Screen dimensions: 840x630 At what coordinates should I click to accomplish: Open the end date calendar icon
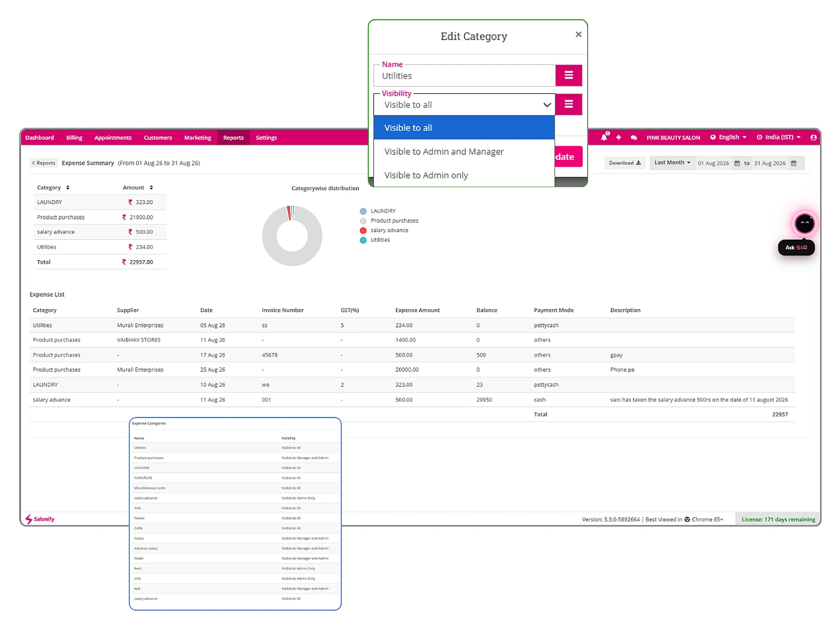793,163
